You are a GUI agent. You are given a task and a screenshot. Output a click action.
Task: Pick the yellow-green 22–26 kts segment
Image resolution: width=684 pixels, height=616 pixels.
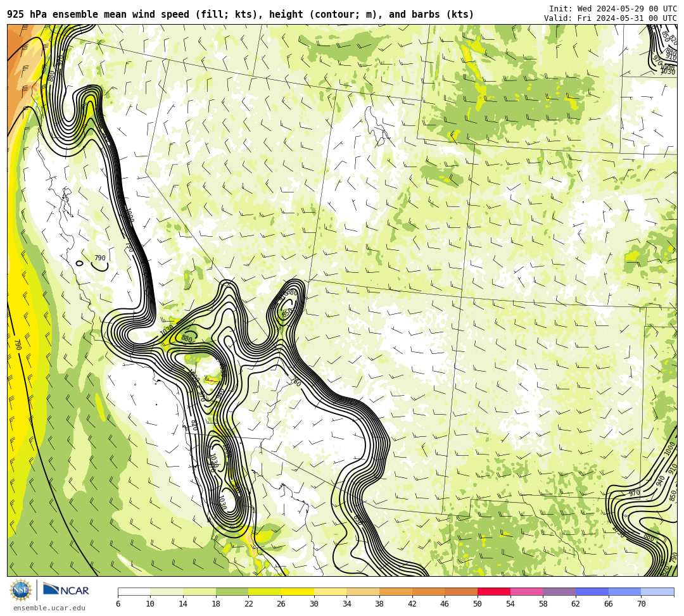pos(265,591)
